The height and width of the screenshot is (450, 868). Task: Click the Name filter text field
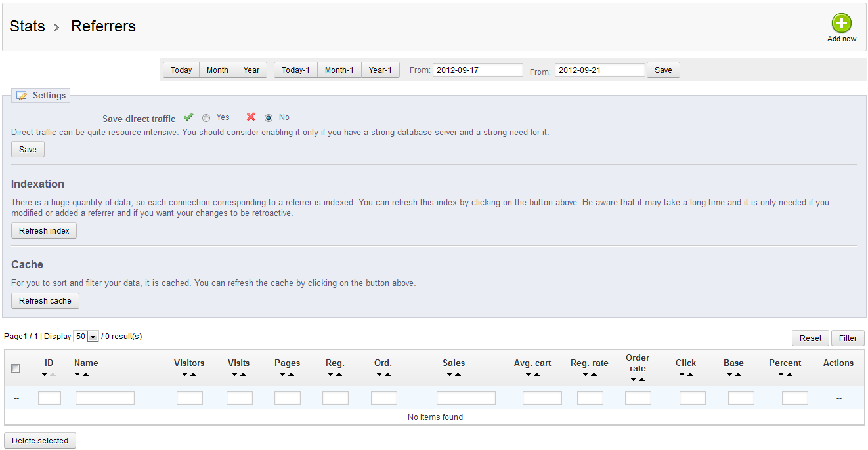105,398
